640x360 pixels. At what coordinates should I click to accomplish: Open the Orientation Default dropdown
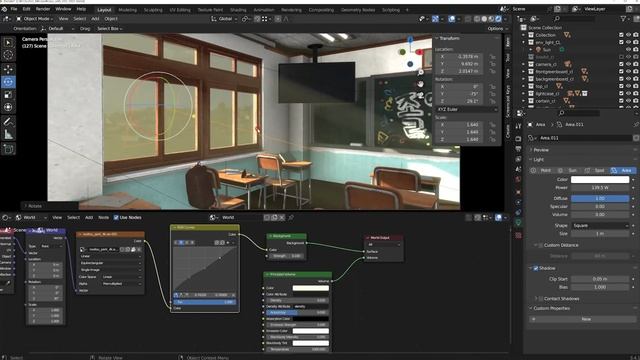[58, 29]
